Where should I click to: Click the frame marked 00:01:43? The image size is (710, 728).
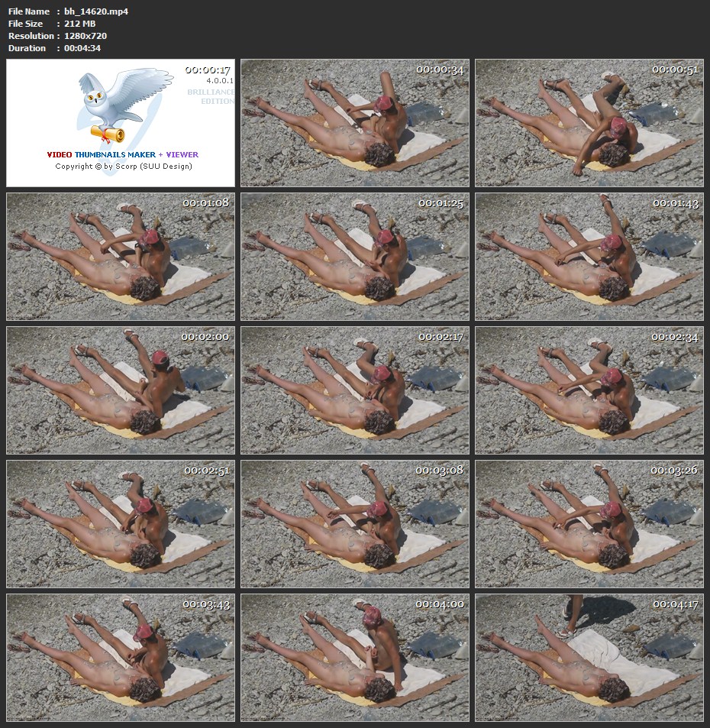589,257
